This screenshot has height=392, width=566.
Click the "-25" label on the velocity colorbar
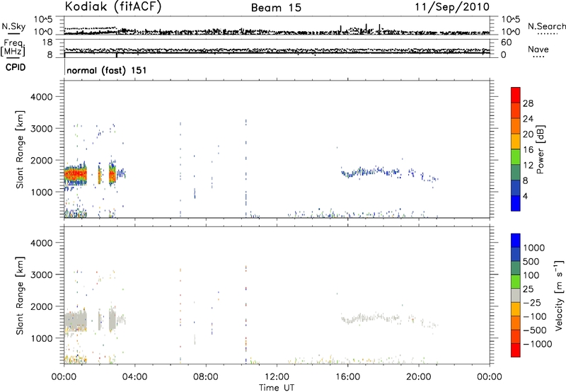point(532,302)
